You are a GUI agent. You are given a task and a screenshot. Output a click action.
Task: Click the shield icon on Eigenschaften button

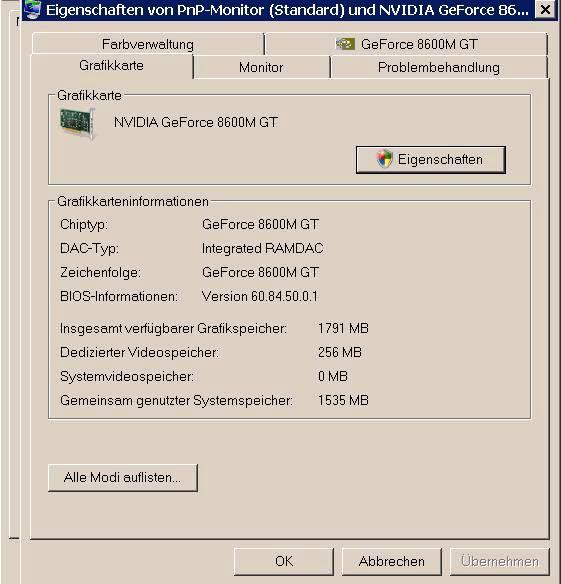pos(384,159)
